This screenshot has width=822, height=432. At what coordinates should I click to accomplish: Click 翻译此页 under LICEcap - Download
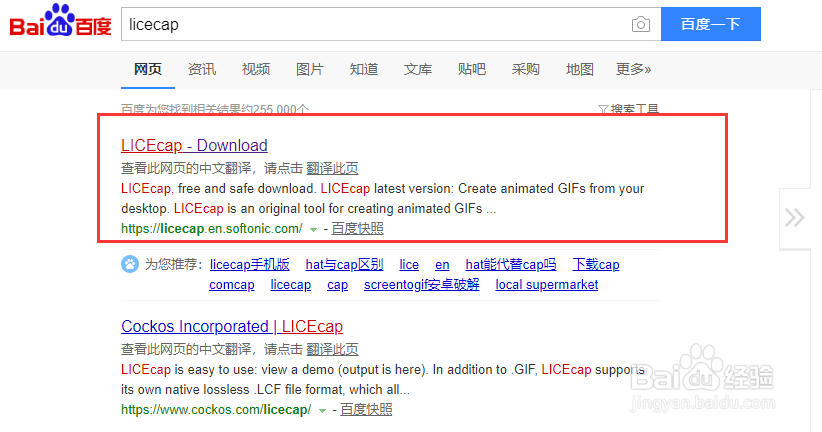(x=332, y=168)
